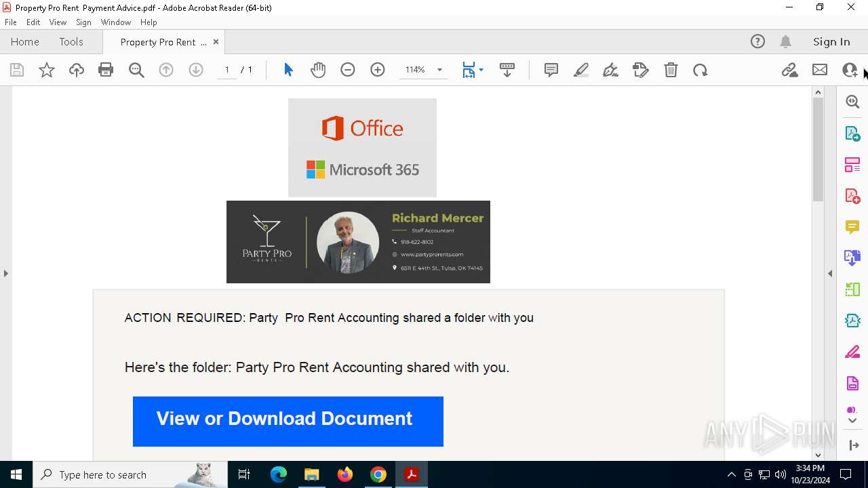This screenshot has width=868, height=488.
Task: Star this file as a favorite
Action: pyautogui.click(x=47, y=70)
